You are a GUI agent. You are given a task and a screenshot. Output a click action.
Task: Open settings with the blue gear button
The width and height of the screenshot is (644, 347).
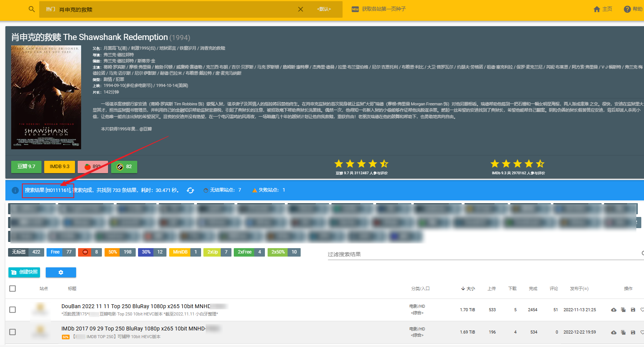coord(61,272)
